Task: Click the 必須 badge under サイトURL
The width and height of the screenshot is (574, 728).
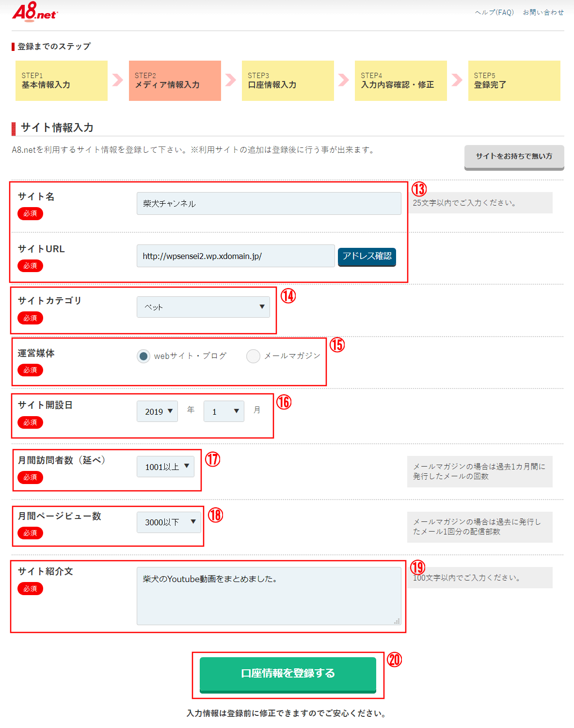Action: [x=30, y=266]
